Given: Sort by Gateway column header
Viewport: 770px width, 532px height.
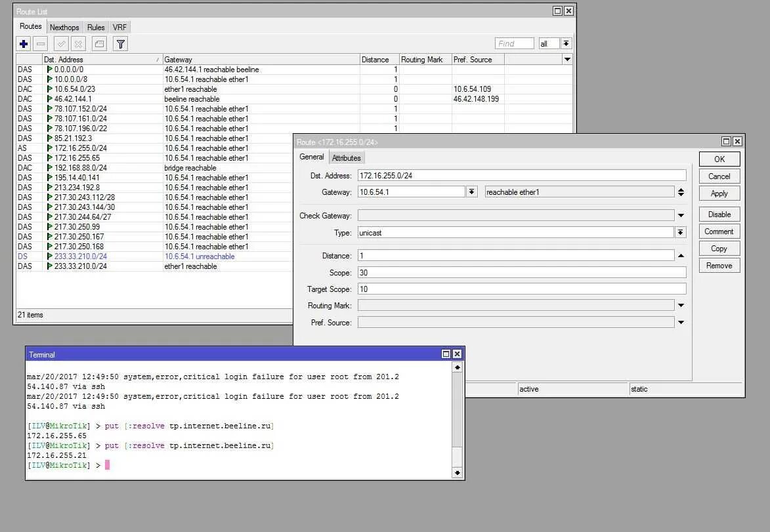Looking at the screenshot, I should click(x=261, y=60).
